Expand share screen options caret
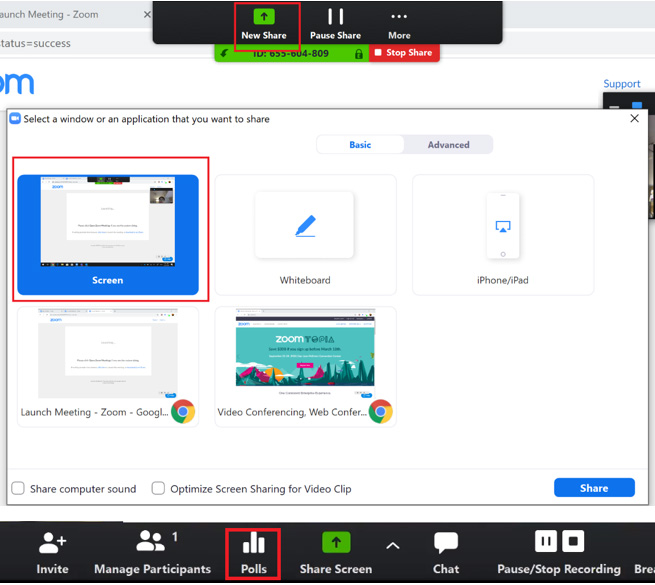This screenshot has height=585, width=655. tap(393, 546)
